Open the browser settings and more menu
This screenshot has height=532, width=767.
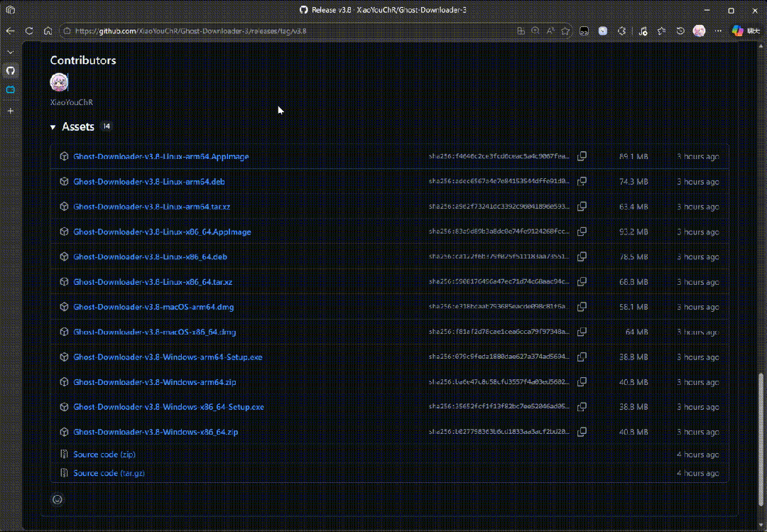click(718, 31)
